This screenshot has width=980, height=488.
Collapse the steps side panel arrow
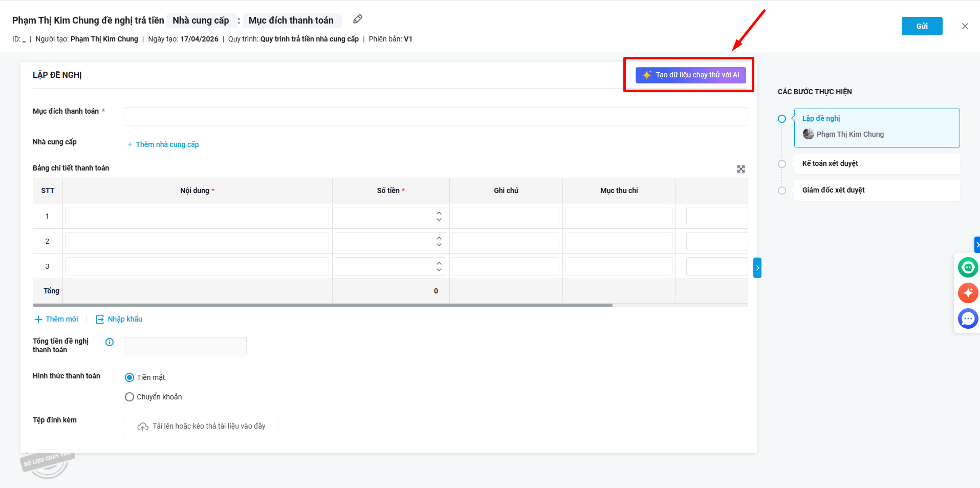pos(757,268)
